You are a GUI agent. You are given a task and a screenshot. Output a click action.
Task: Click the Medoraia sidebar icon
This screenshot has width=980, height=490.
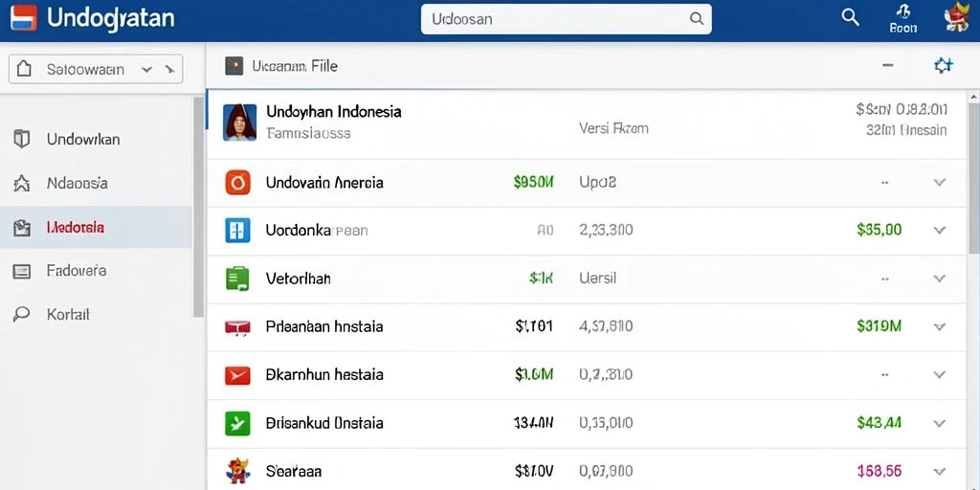click(22, 228)
